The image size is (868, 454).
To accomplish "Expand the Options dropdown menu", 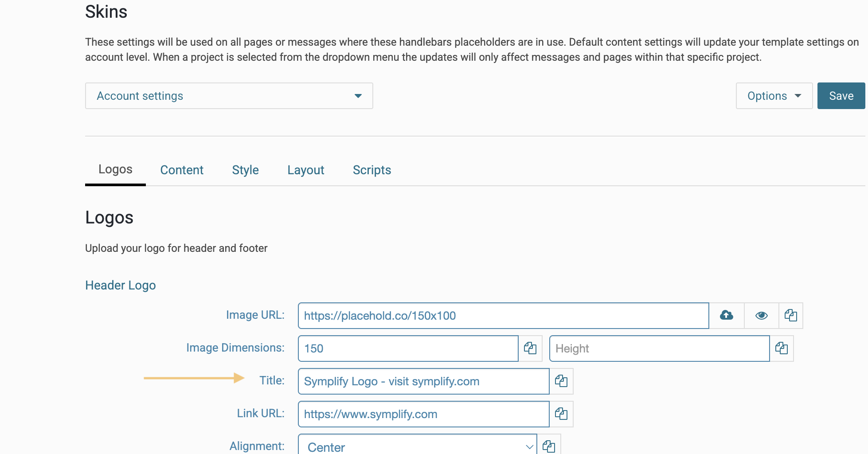I will pyautogui.click(x=774, y=96).
